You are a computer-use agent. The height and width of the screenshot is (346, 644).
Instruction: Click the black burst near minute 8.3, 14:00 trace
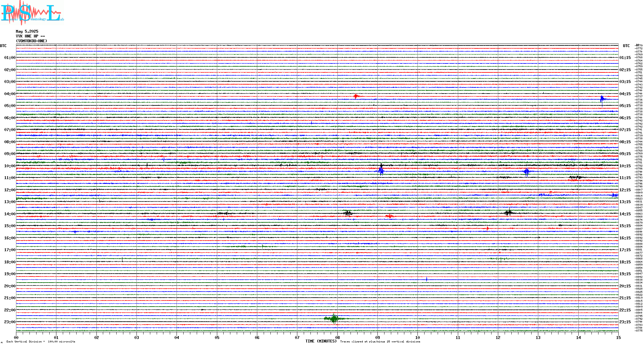coord(348,213)
